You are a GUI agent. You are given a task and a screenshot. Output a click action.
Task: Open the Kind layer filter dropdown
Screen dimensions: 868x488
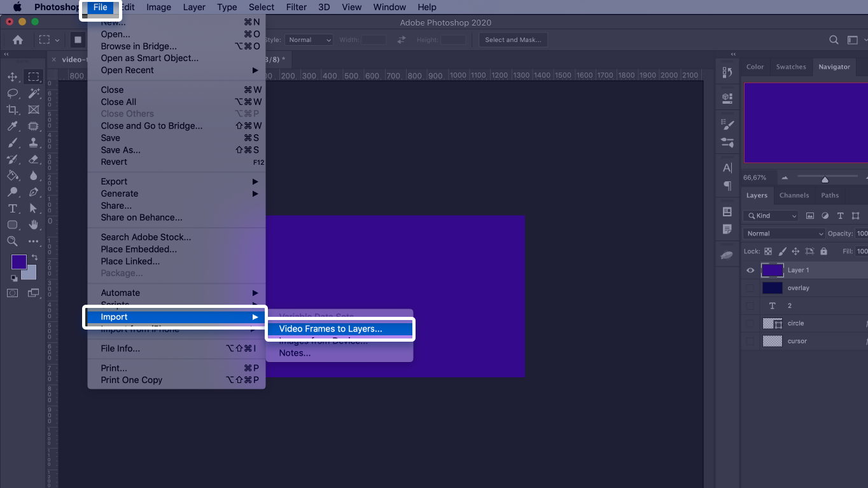pyautogui.click(x=771, y=216)
